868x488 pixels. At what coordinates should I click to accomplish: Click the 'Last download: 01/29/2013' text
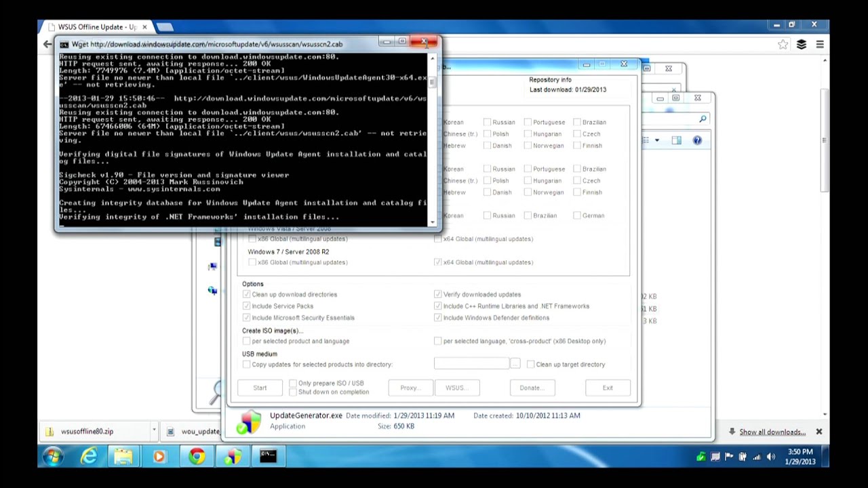568,89
